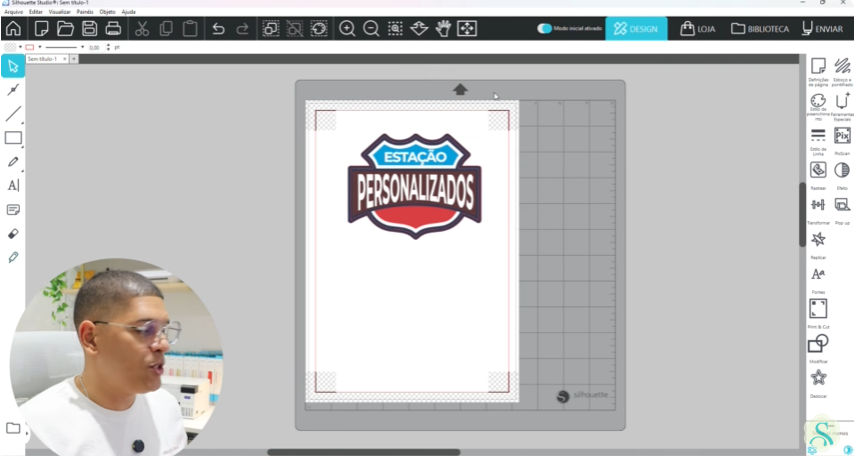Open the Objeto menu
This screenshot has width=855, height=456.
(x=107, y=11)
